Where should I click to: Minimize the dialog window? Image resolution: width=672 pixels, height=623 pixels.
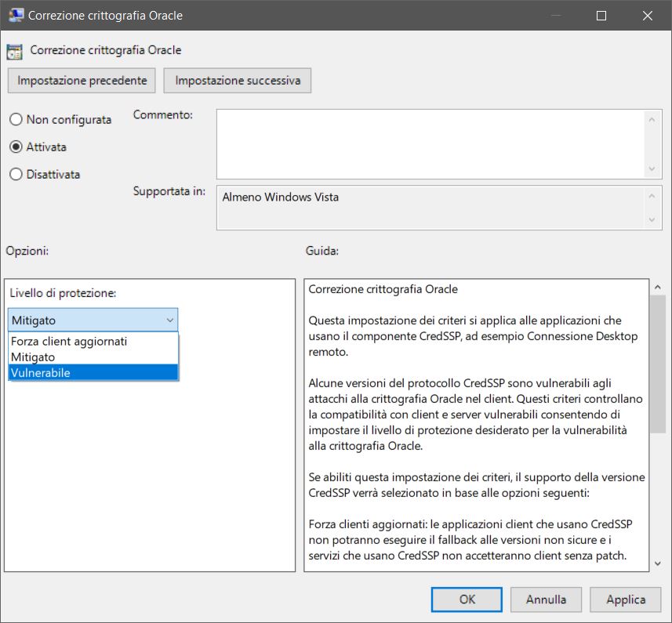coord(556,16)
